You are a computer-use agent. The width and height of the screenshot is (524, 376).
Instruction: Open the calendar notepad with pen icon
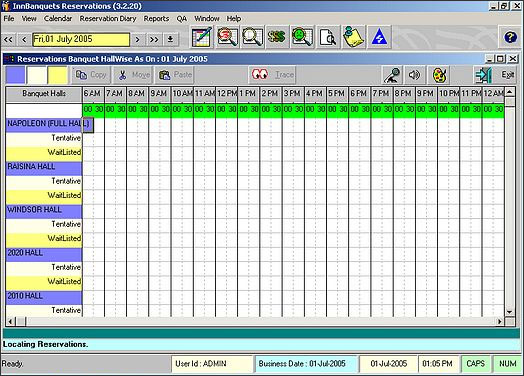(202, 37)
